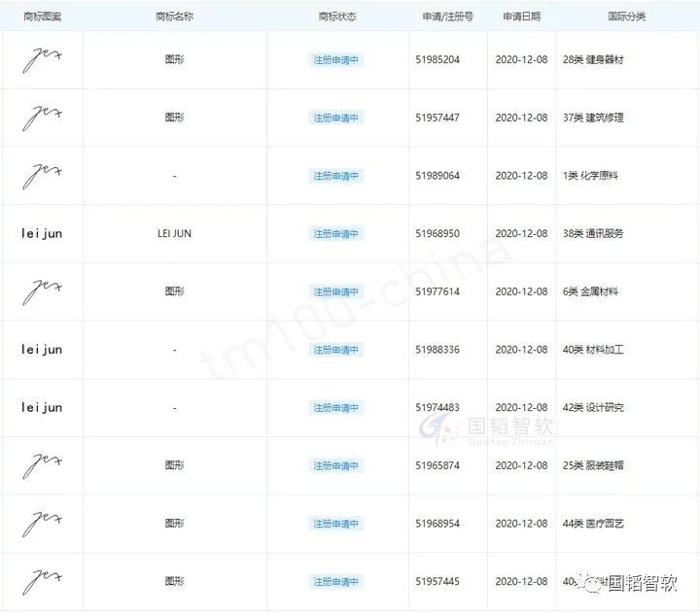Viewport: 700px width, 614px height.
Task: Click 图形 name in row 51957447
Action: 175,118
